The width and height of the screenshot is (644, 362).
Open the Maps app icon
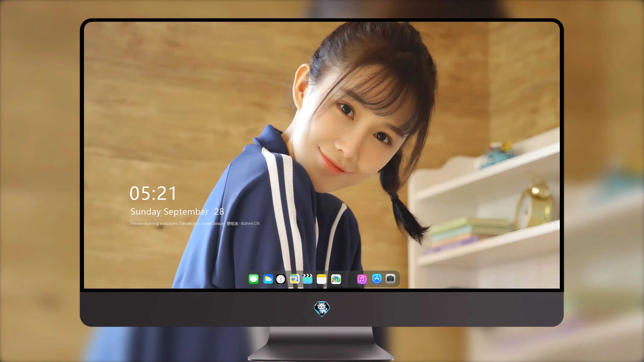[294, 279]
